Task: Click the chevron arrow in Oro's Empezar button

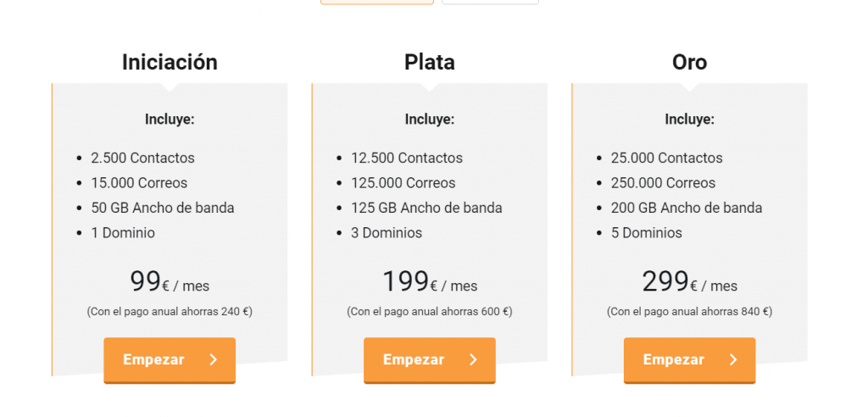Action: pos(733,360)
